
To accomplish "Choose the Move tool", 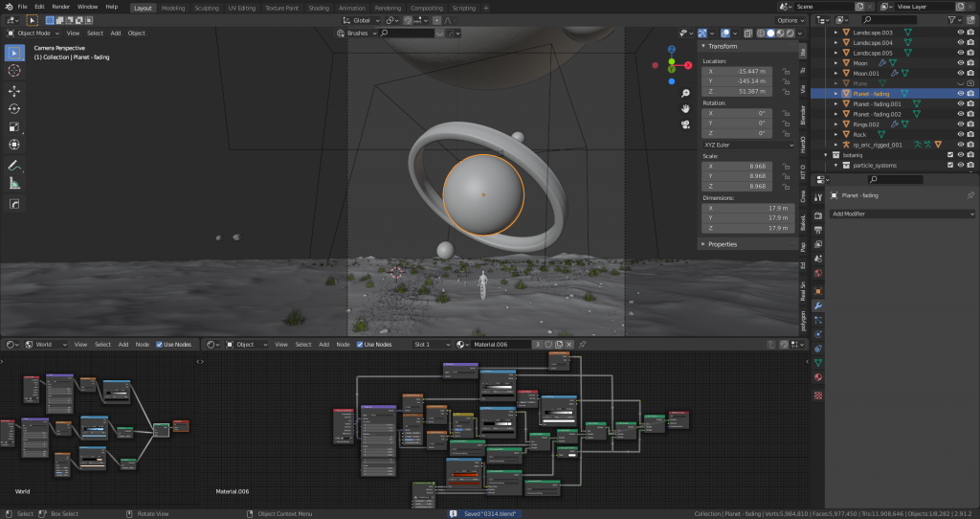I will tap(13, 91).
